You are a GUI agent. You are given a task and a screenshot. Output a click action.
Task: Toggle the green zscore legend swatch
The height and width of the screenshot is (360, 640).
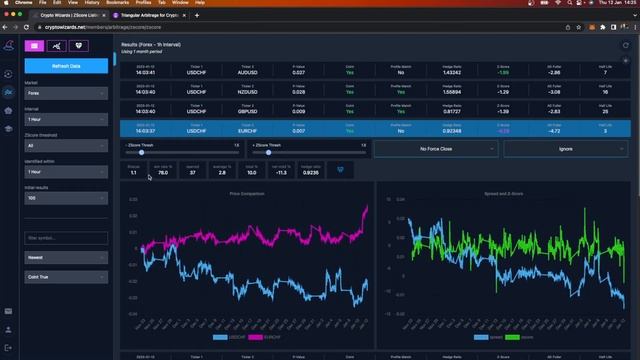tap(512, 337)
